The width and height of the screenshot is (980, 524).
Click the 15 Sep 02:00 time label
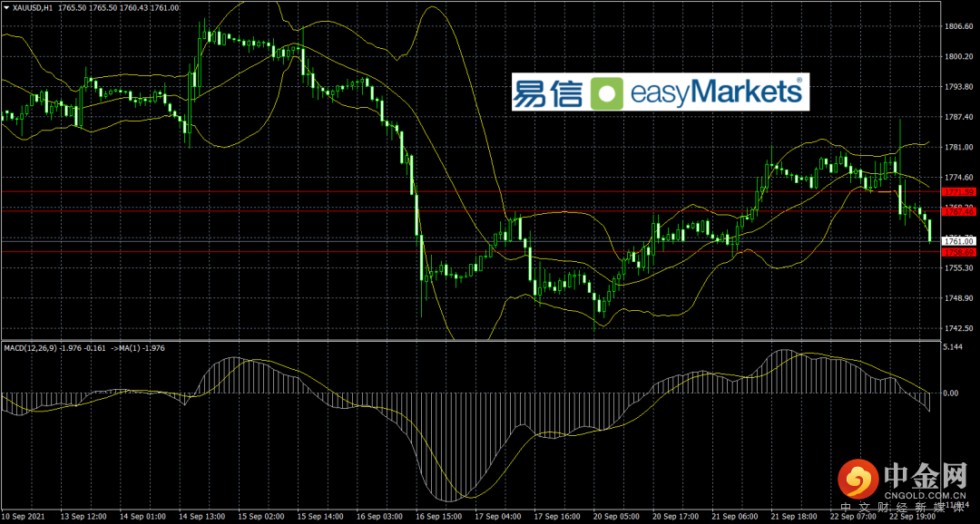coord(261,517)
